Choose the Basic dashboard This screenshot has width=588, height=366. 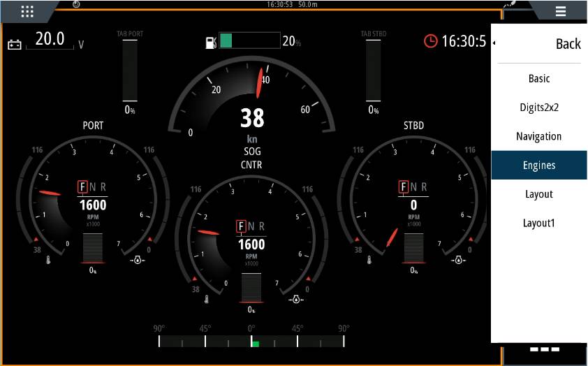click(538, 79)
